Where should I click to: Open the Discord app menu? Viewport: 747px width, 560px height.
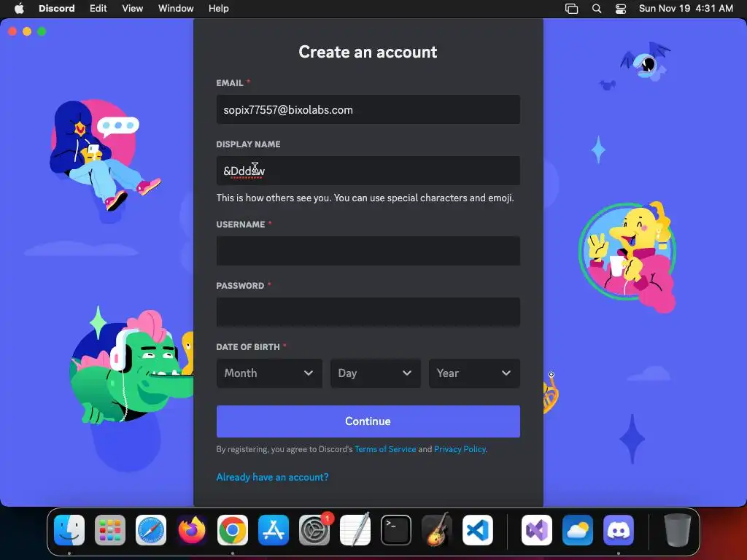[x=57, y=8]
